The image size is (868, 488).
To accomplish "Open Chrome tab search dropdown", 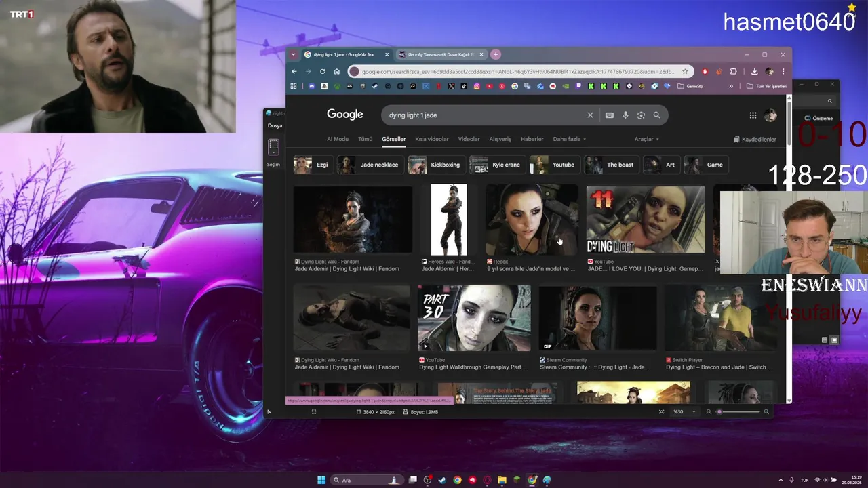I will 294,54.
